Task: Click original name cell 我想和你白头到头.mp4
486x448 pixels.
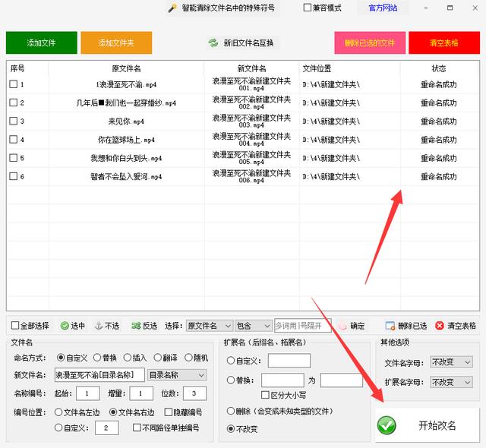Action: (126, 158)
